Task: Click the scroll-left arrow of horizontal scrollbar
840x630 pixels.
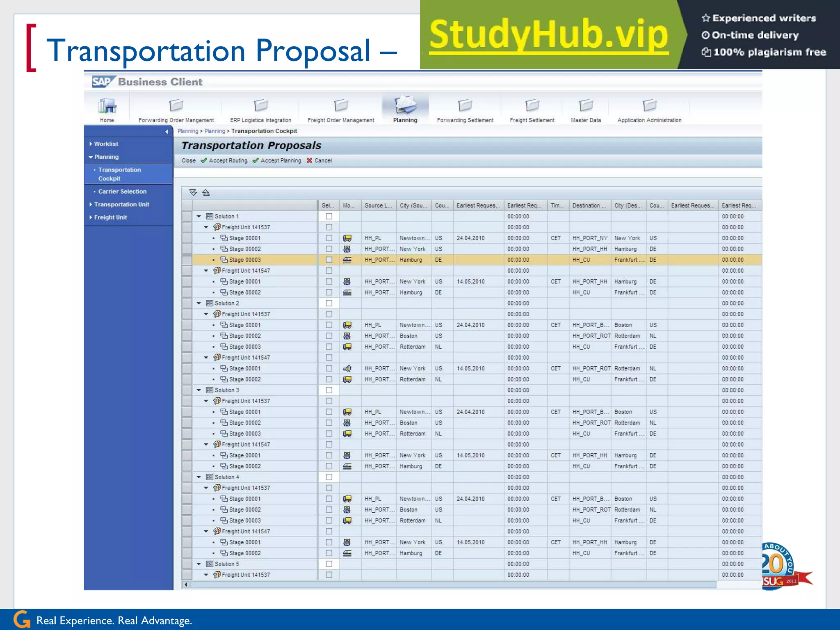Action: (x=186, y=584)
